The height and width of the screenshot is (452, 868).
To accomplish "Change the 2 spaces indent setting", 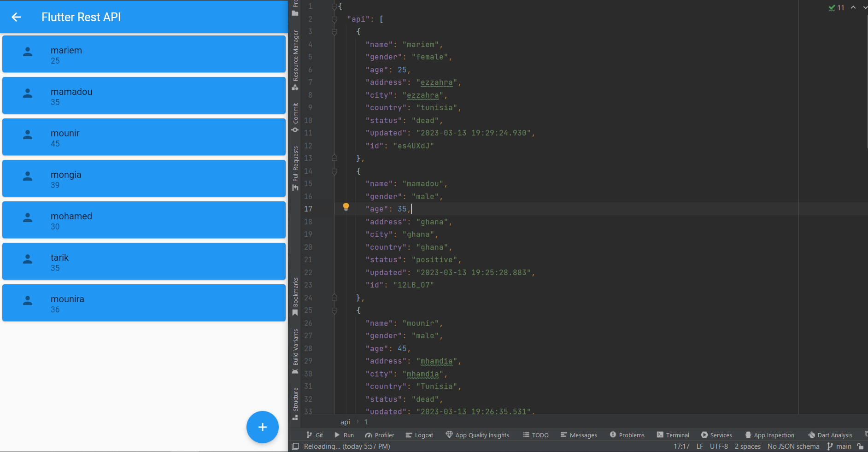I will (748, 446).
